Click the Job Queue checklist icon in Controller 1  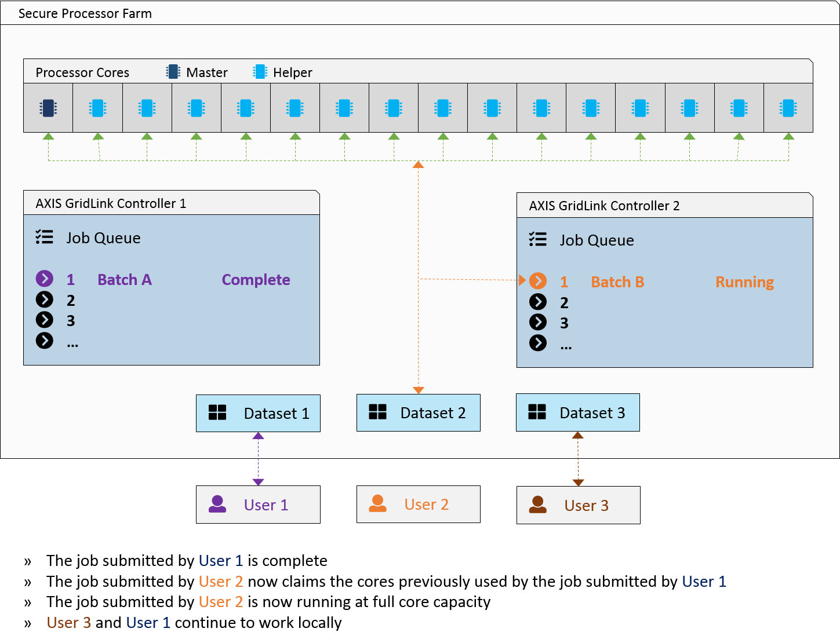[x=45, y=237]
